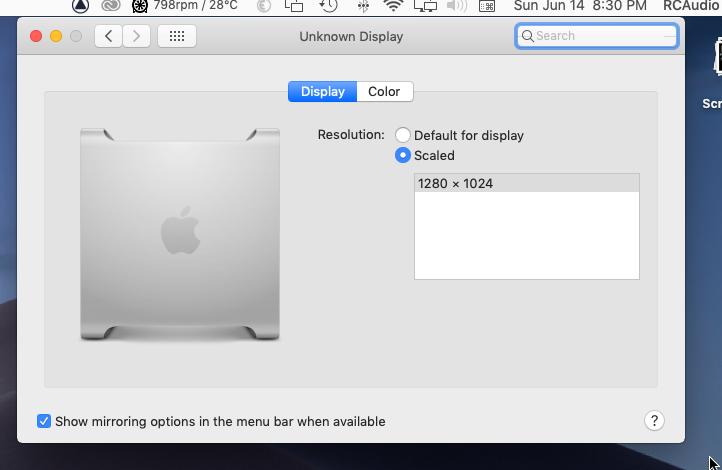Select Default for display resolution
The image size is (722, 470).
403,135
